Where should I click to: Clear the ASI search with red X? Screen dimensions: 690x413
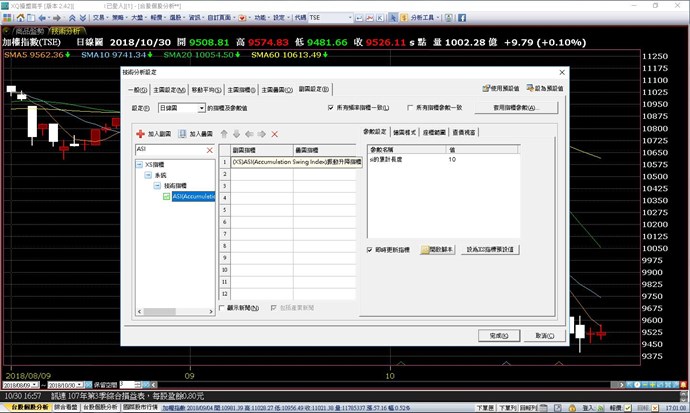(209, 149)
